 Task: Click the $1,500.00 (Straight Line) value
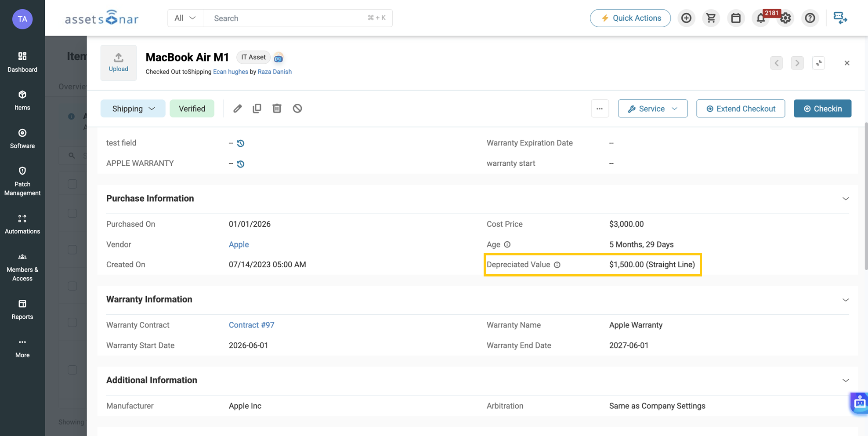point(652,265)
